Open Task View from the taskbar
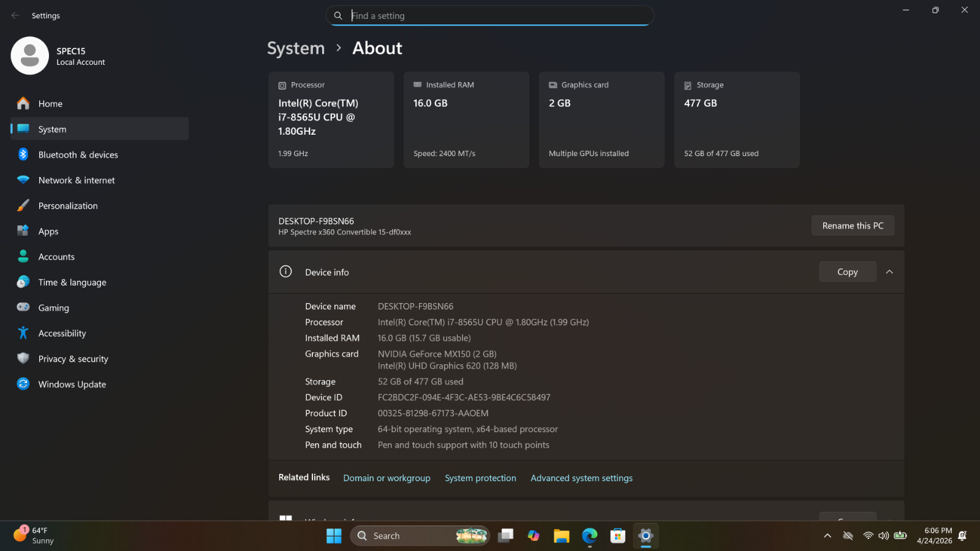980x551 pixels. 505,536
